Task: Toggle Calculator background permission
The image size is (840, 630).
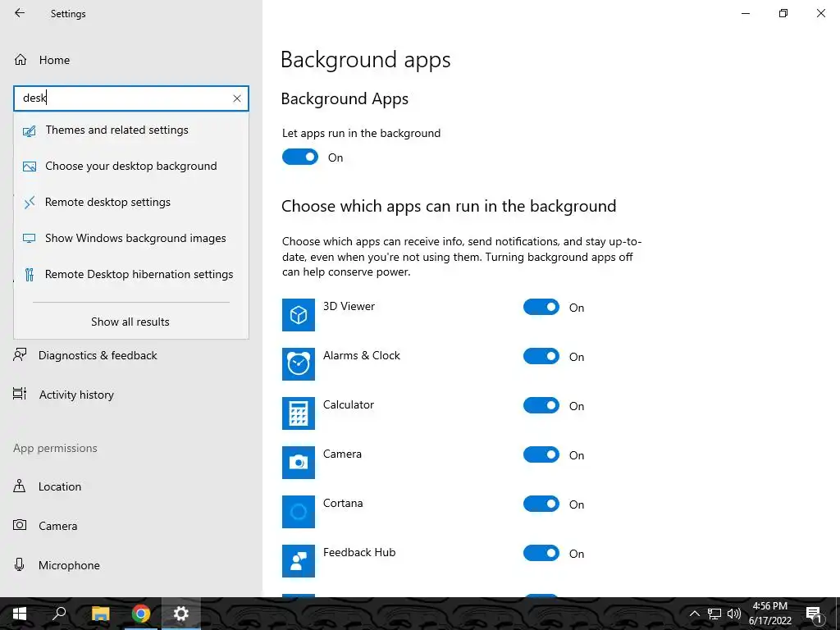Action: [541, 405]
